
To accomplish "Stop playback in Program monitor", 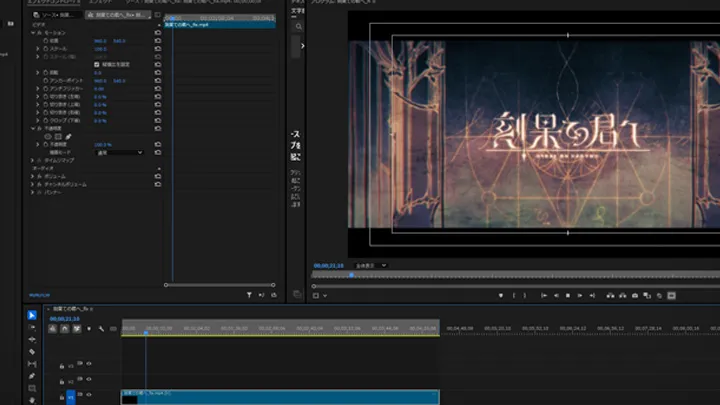I will (x=568, y=296).
